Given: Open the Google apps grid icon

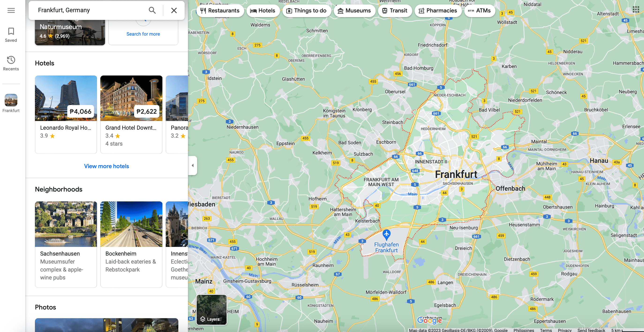Looking at the screenshot, I should pos(636,10).
